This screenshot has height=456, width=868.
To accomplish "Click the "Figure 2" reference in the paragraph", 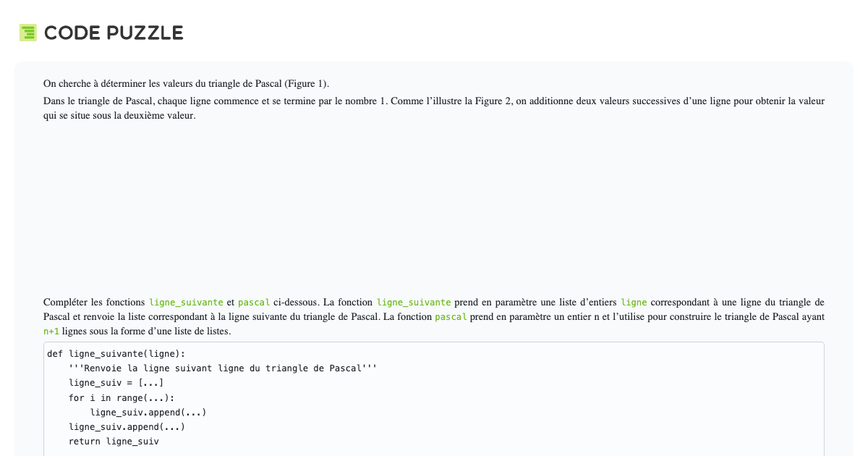I will coord(493,101).
